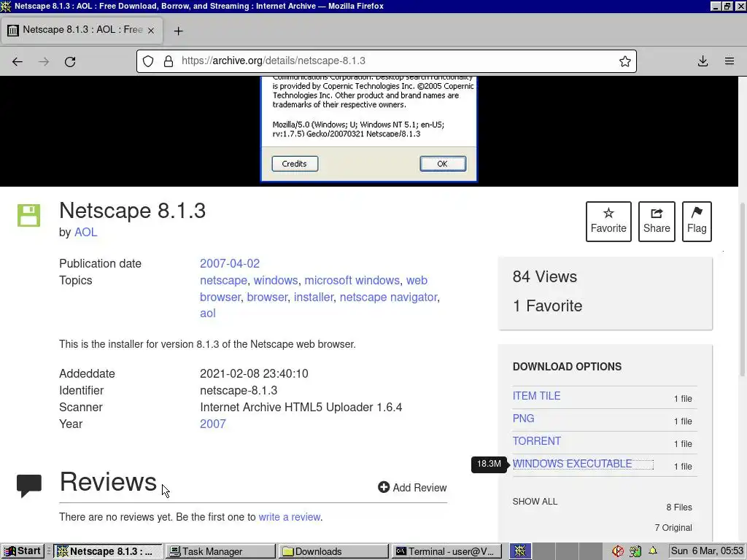Open the Firefox hamburger menu
This screenshot has width=747, height=560.
click(729, 61)
